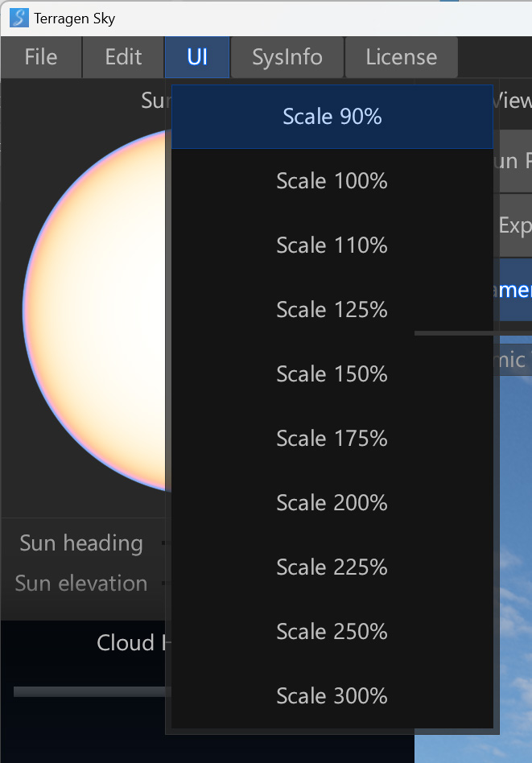Click the sun disc preview
Viewport: 532px width, 763px height.
pyautogui.click(x=97, y=310)
